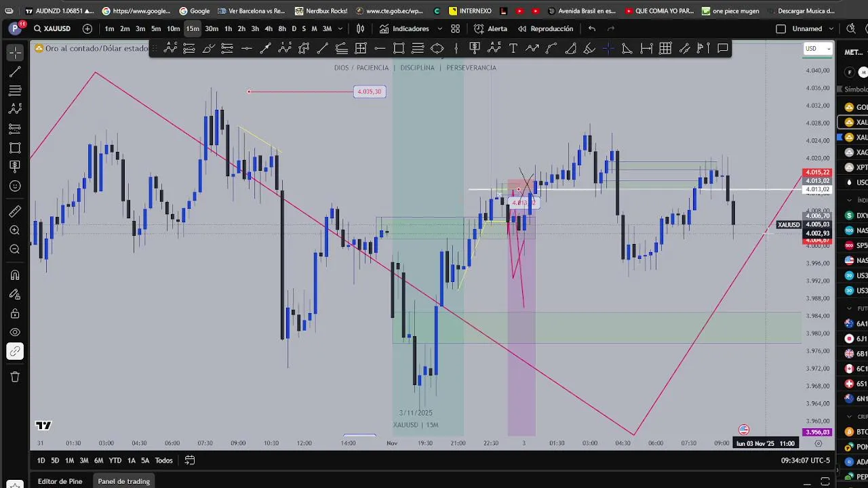
Task: Toggle the highlighted link drawings sync icon
Action: (x=15, y=351)
